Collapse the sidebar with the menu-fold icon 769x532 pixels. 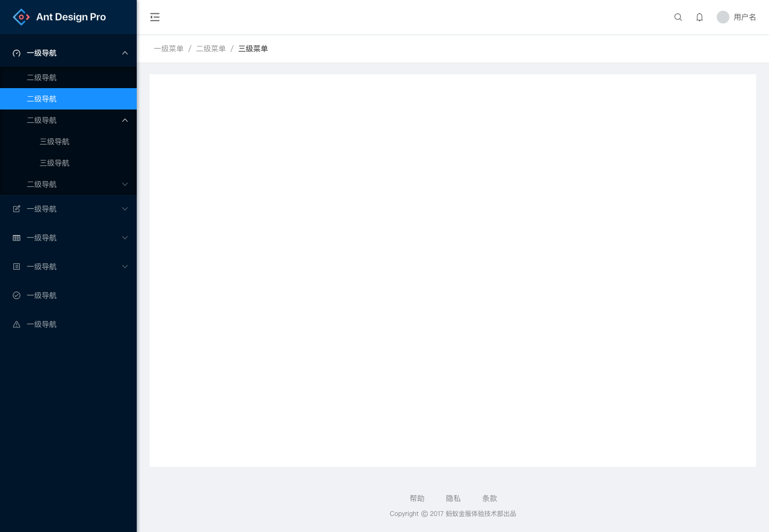[x=155, y=17]
